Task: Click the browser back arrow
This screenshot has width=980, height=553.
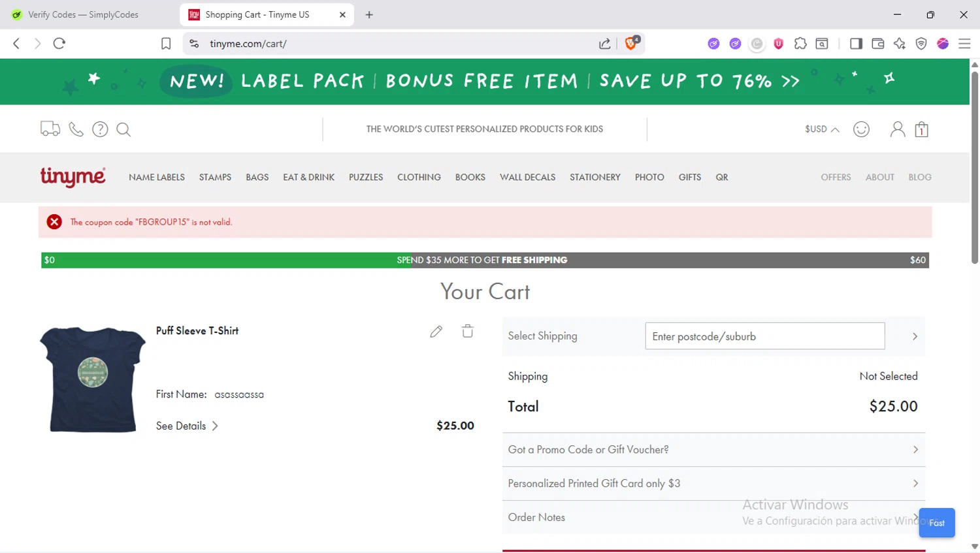Action: pyautogui.click(x=16, y=44)
